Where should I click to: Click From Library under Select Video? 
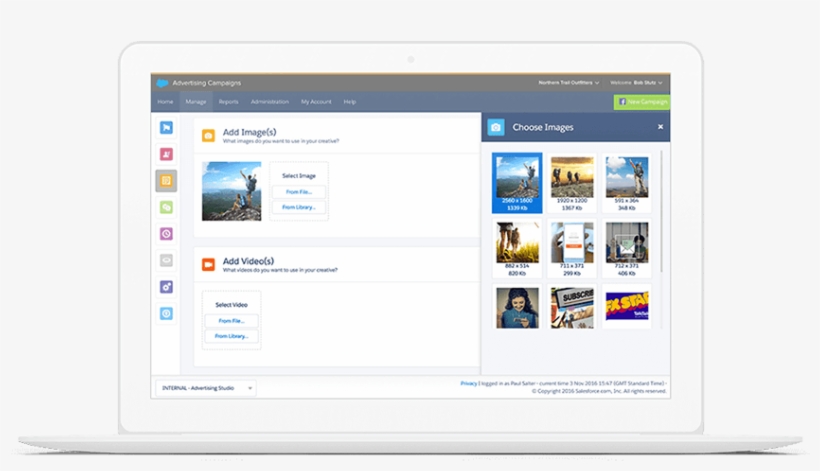[231, 336]
